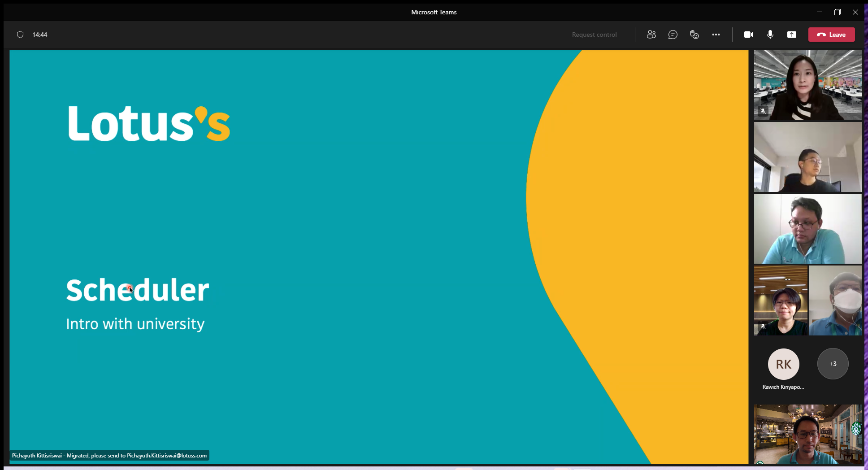Leave the meeting

point(832,35)
